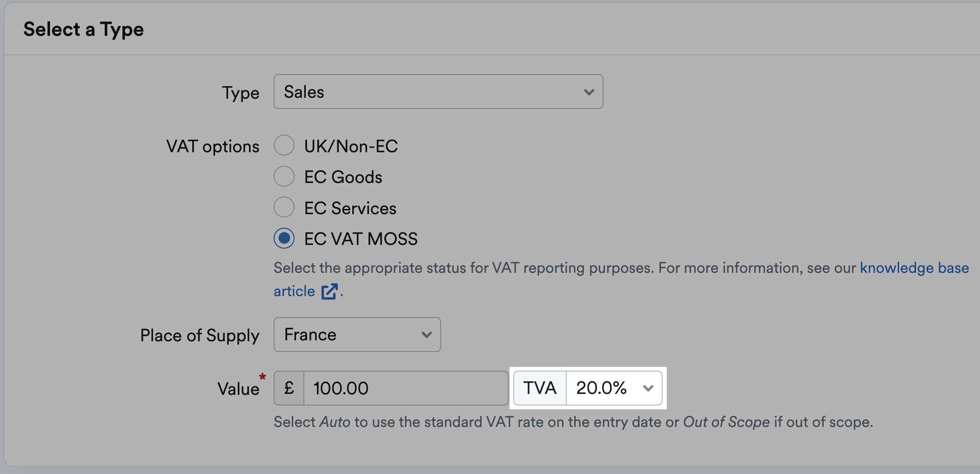Click the chevron arrow next to 20.0%

click(648, 388)
